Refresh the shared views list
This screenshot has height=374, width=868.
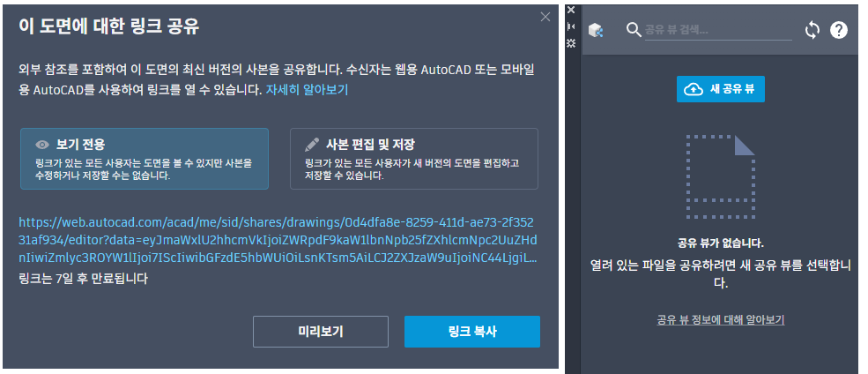[x=812, y=30]
